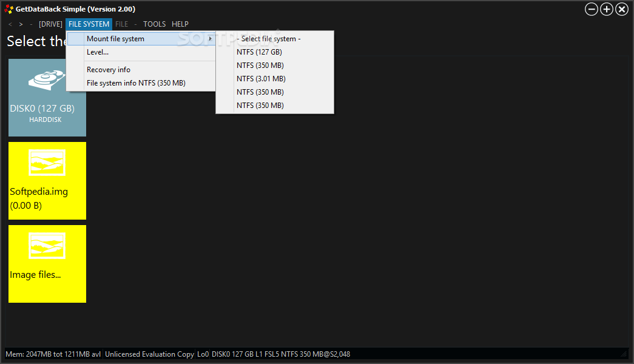Open File system info NTFS (350 MB)

pos(141,83)
